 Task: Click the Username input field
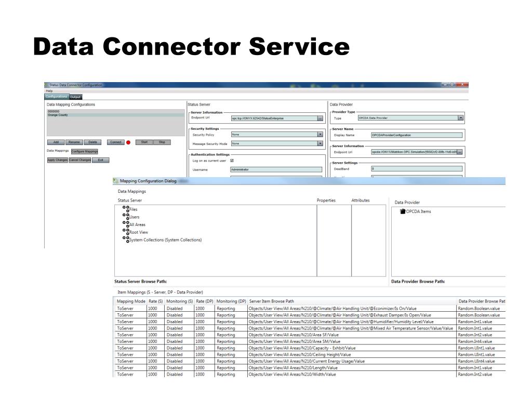(276, 169)
